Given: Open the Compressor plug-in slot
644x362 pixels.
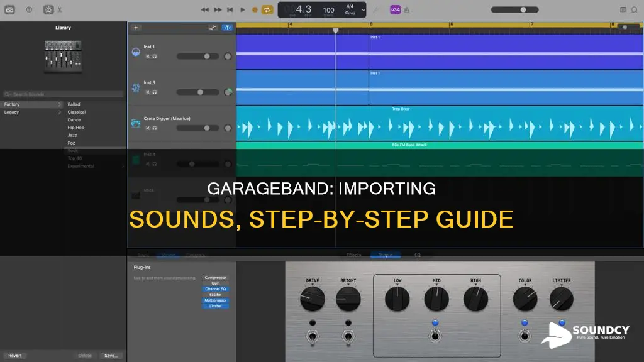Looking at the screenshot, I should pyautogui.click(x=216, y=277).
